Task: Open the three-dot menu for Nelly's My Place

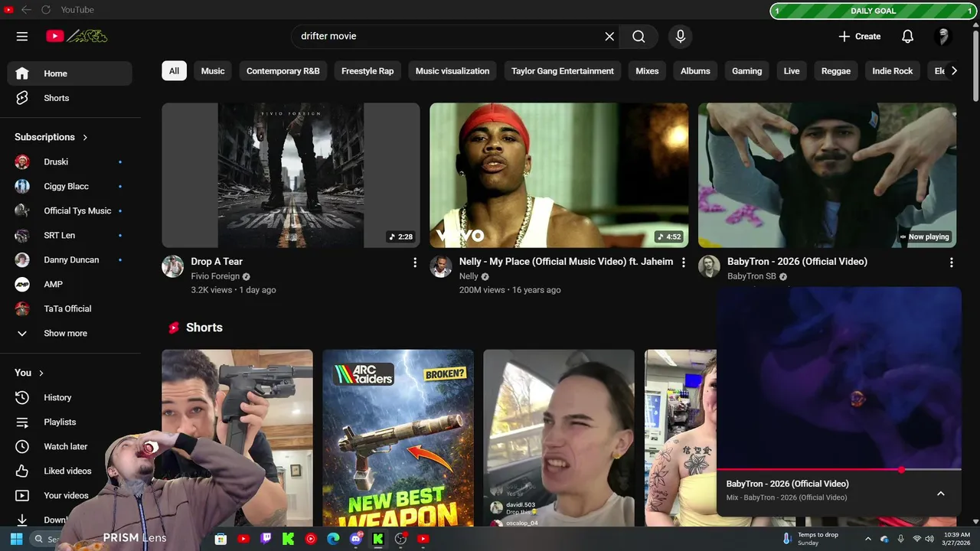Action: coord(684,262)
